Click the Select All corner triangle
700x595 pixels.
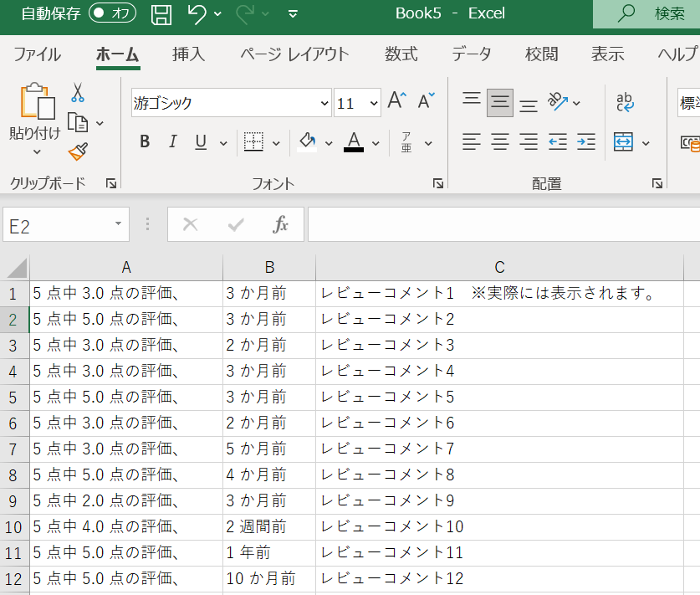[16, 268]
